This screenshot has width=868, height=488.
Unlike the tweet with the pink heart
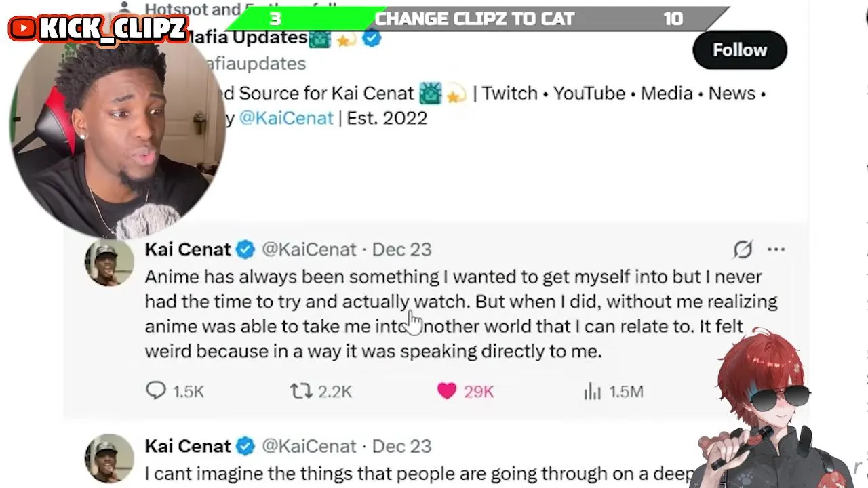(x=447, y=391)
